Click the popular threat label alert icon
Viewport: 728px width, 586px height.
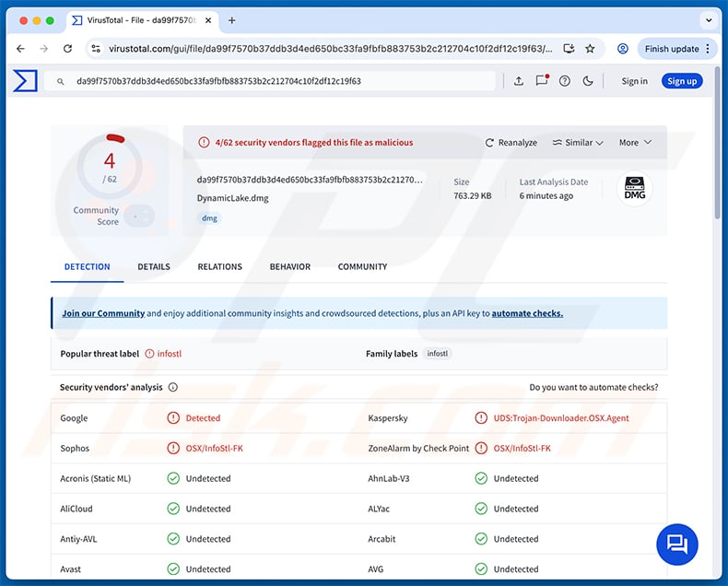tap(149, 354)
